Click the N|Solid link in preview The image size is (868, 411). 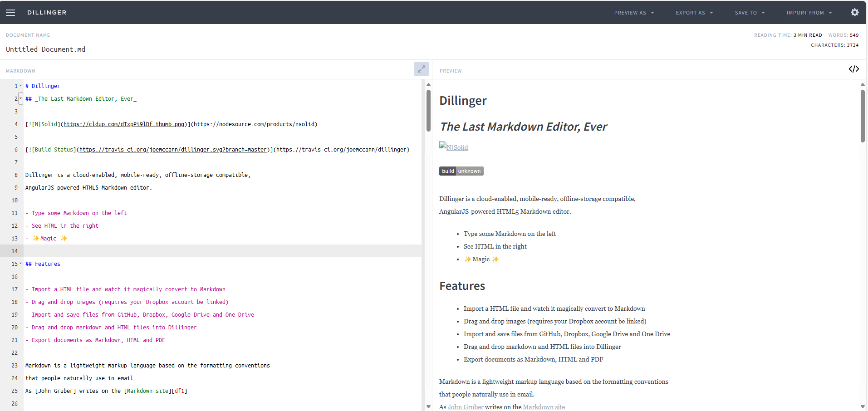[457, 147]
